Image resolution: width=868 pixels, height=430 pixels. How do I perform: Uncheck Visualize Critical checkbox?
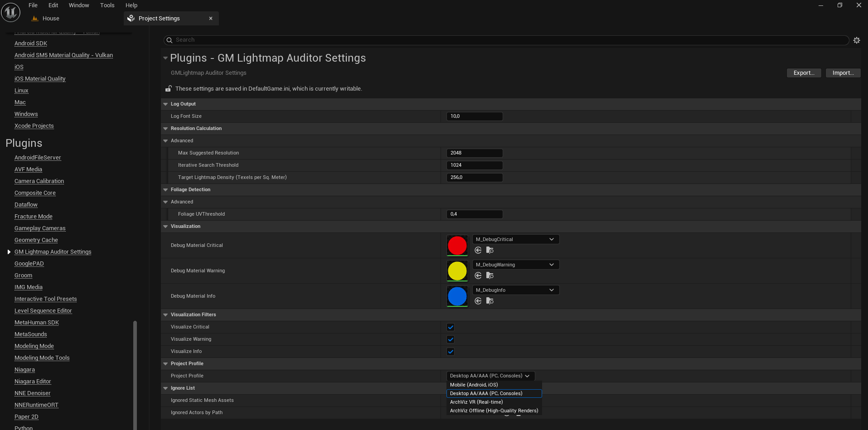(x=451, y=327)
